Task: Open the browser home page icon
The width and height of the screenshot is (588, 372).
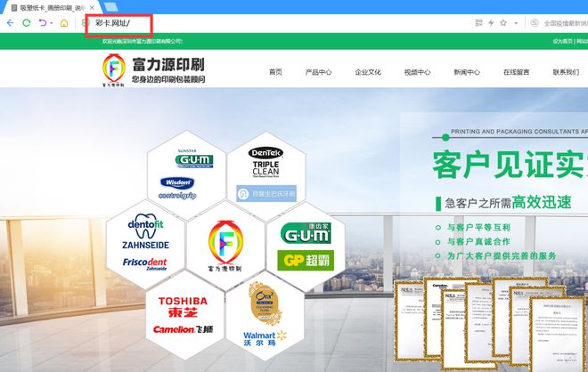Action: [64, 23]
